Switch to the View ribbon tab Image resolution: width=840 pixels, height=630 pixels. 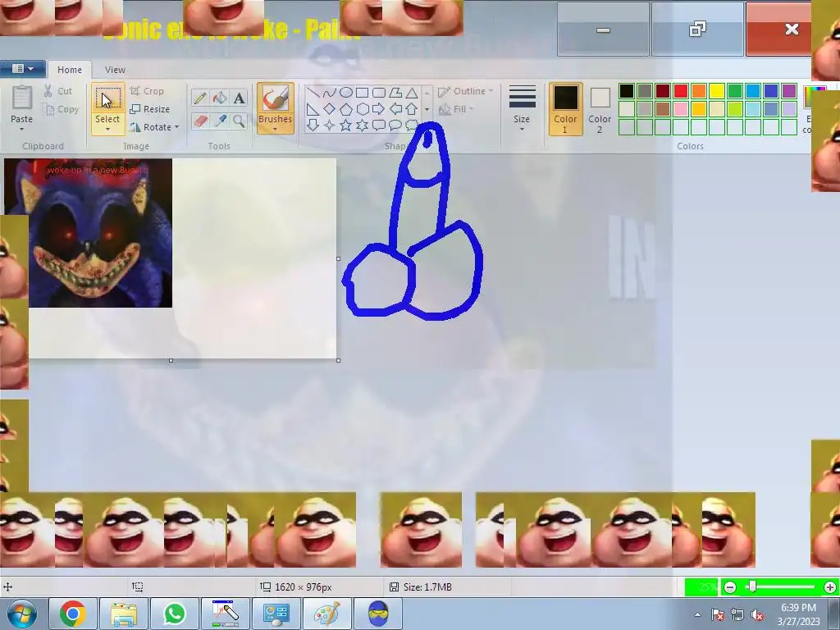click(115, 70)
